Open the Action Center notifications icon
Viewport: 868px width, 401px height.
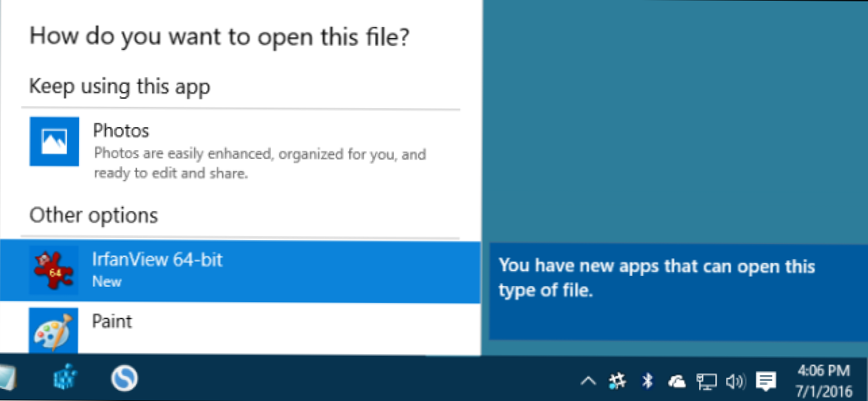click(x=765, y=381)
